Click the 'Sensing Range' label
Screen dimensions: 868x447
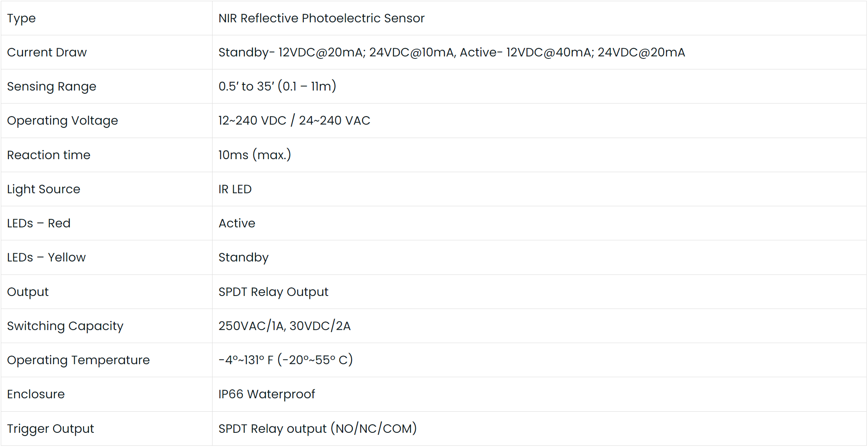click(52, 86)
